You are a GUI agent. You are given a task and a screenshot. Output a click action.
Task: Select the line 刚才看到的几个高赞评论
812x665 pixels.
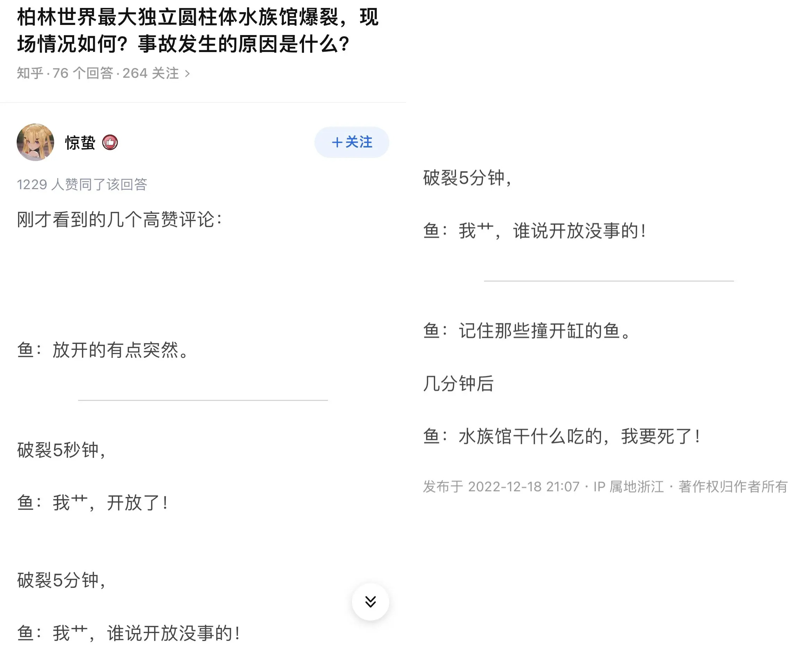[x=119, y=219]
